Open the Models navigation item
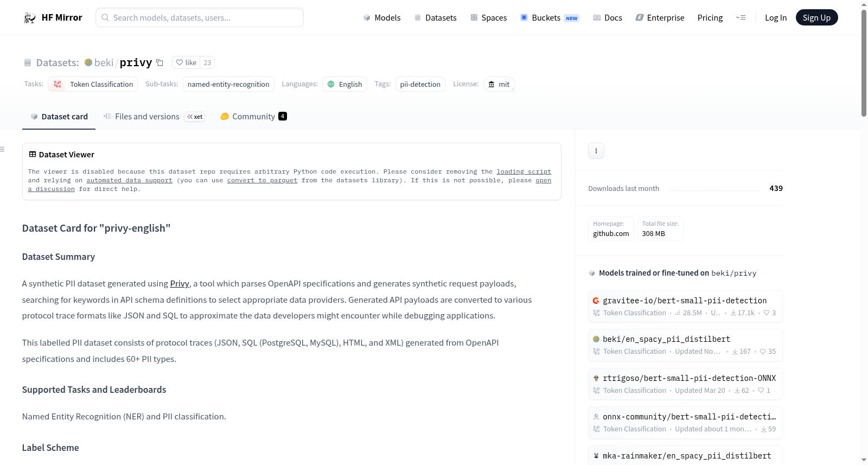This screenshot has width=868, height=465. tap(382, 18)
